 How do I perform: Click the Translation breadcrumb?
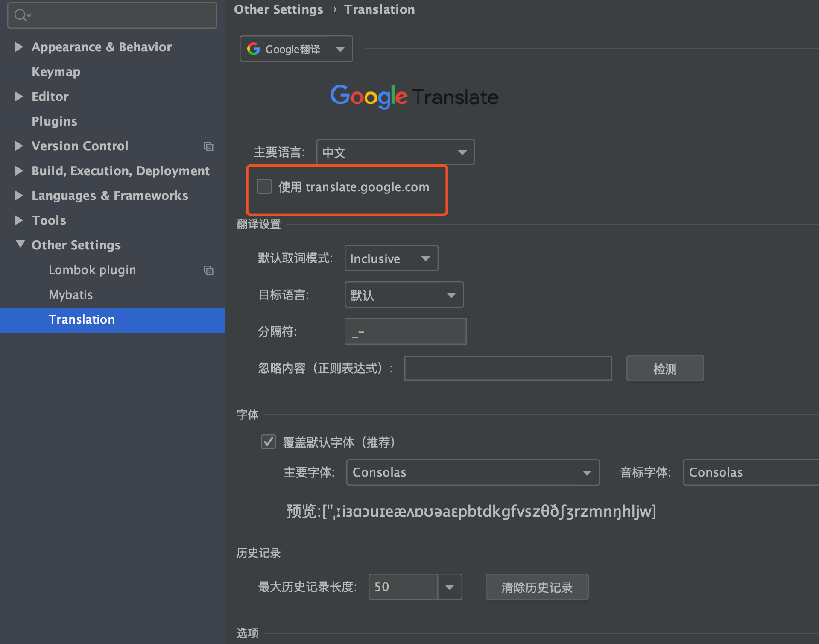click(x=379, y=9)
